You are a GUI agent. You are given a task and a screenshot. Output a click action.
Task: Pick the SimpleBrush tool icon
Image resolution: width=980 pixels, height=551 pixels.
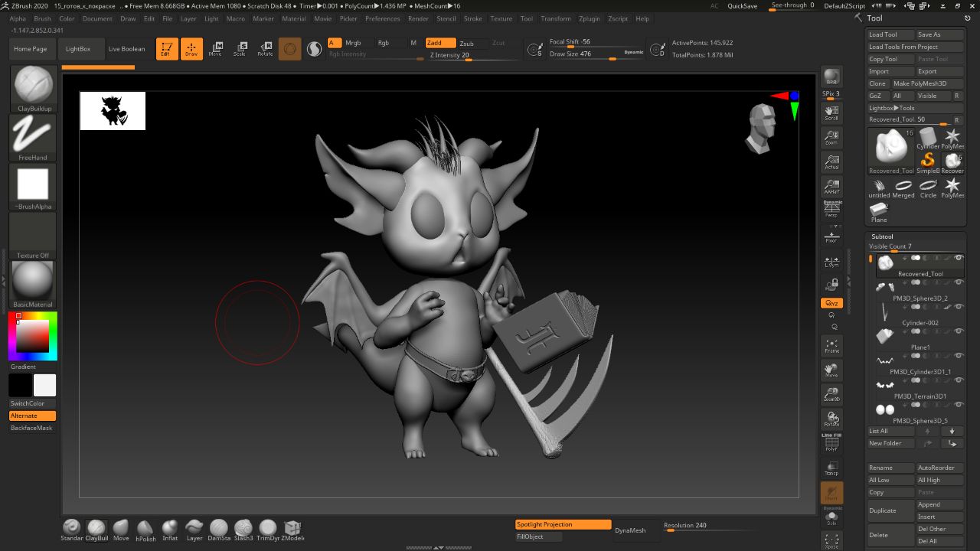click(928, 161)
